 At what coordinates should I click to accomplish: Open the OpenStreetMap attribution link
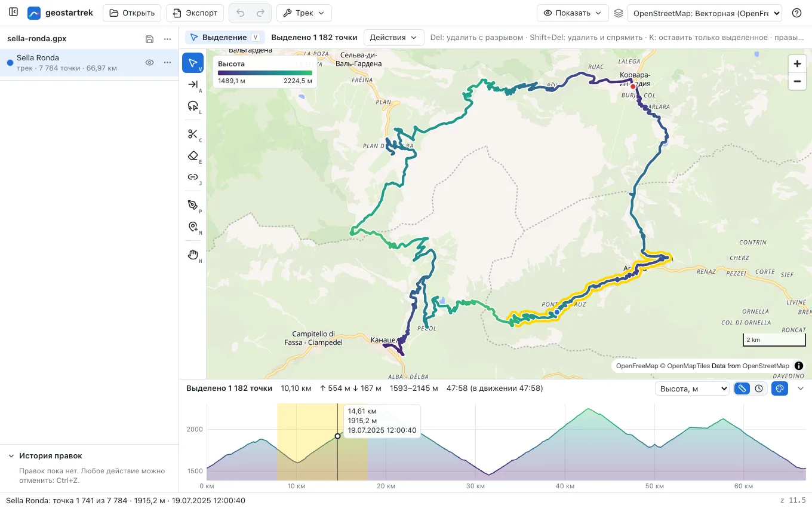[x=766, y=366]
